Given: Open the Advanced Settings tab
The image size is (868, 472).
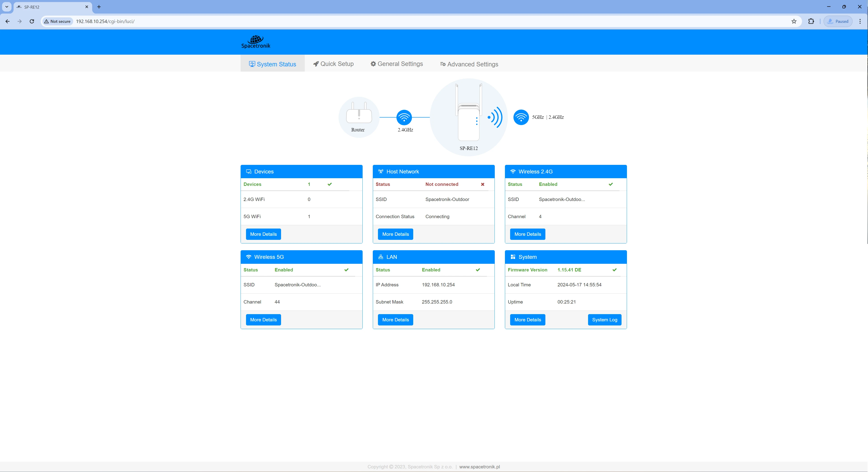Looking at the screenshot, I should point(469,64).
